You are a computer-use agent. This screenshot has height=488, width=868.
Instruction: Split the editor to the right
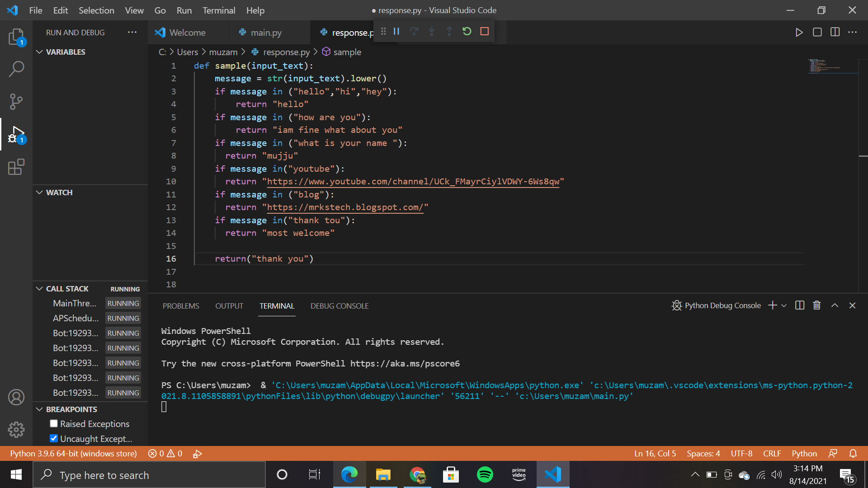point(835,32)
